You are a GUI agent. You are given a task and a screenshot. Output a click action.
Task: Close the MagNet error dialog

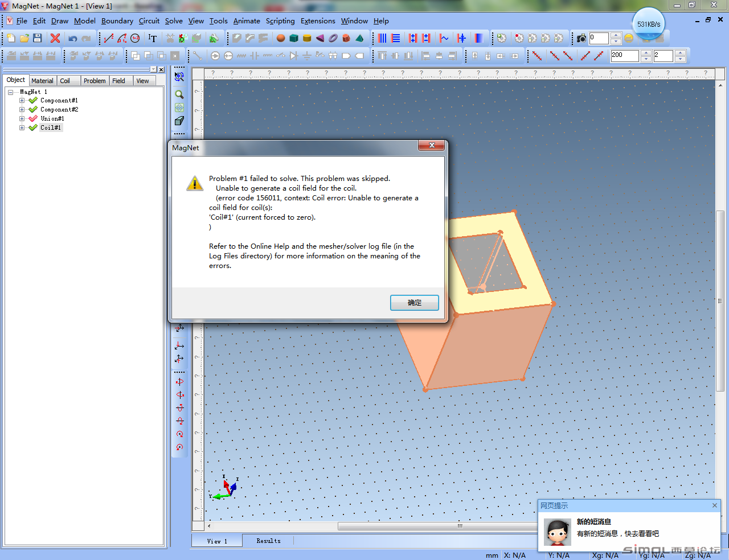point(432,146)
